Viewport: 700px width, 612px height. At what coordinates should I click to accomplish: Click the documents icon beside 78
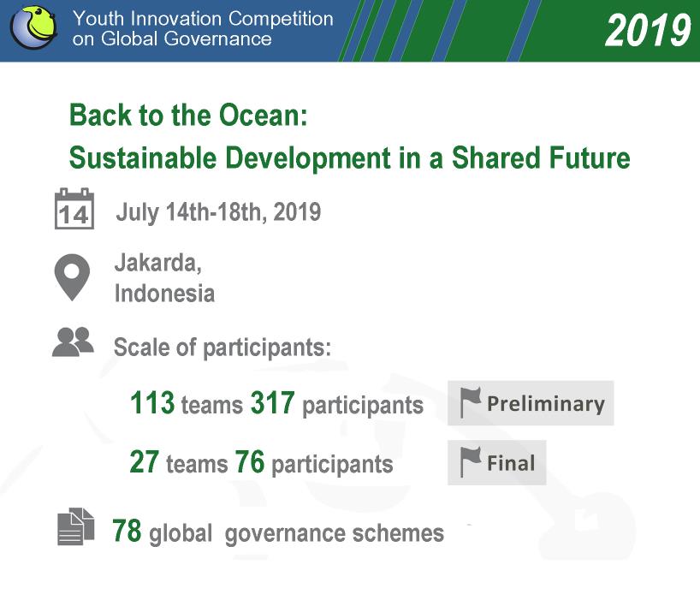click(75, 526)
